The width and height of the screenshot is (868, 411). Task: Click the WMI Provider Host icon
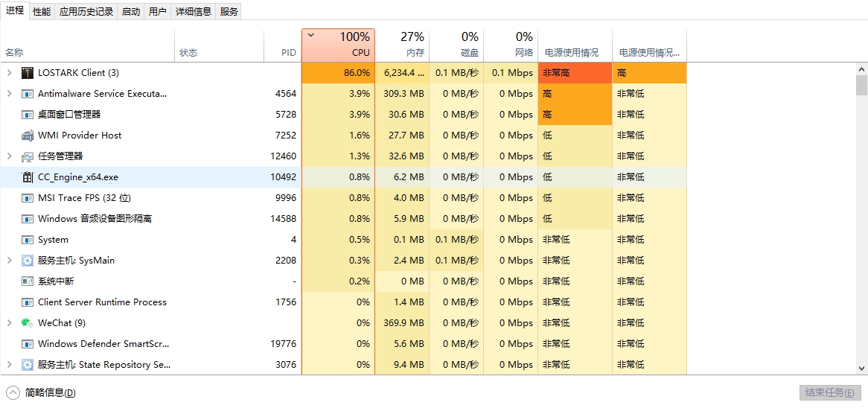click(x=28, y=136)
